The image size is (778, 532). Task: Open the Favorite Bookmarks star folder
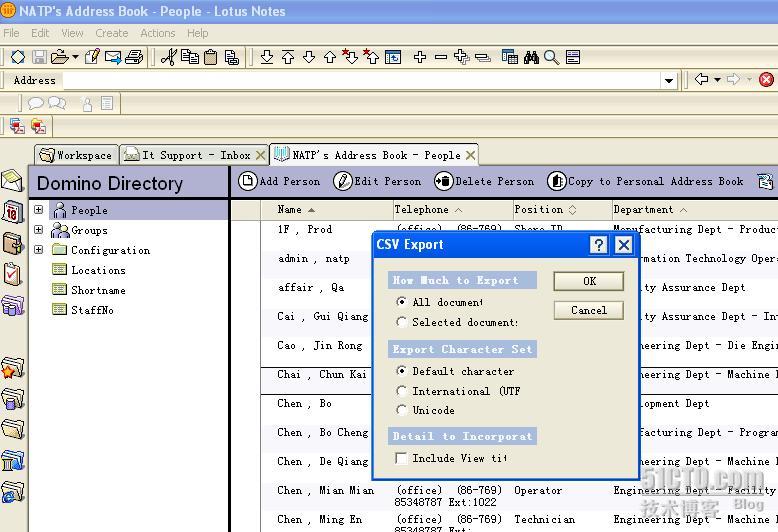pyautogui.click(x=12, y=368)
